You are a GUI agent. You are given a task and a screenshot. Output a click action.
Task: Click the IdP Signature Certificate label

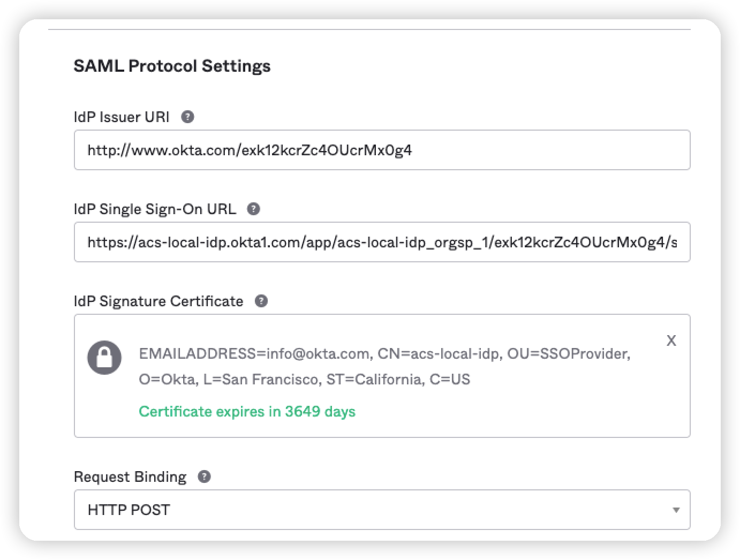tap(158, 301)
